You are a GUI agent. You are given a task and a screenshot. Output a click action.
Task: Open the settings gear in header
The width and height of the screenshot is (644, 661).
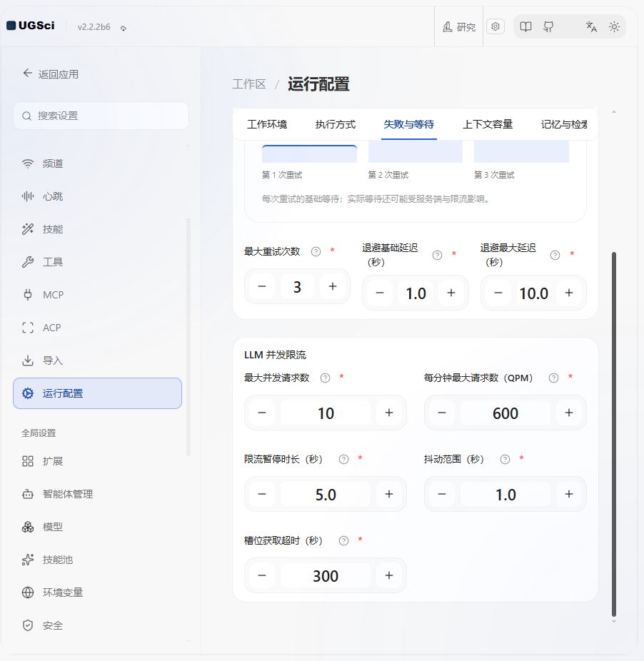[495, 26]
